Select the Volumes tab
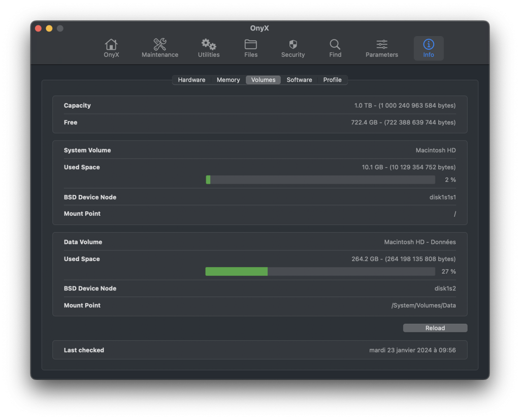 pos(264,80)
